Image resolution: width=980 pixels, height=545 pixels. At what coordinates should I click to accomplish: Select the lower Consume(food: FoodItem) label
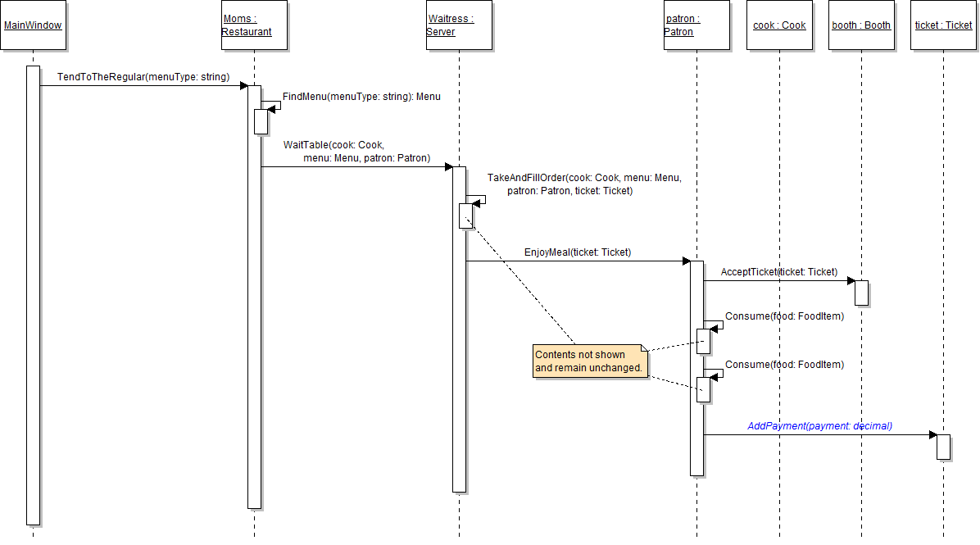point(784,365)
